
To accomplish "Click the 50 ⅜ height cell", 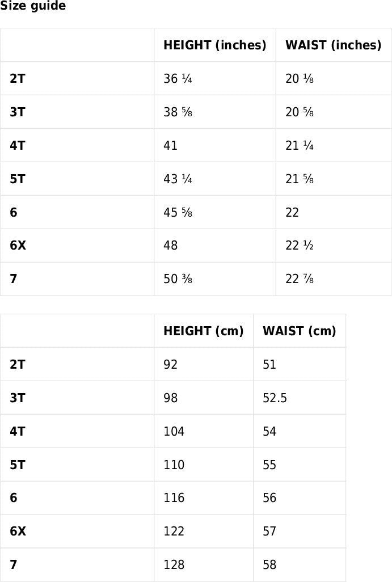I will 178,279.
